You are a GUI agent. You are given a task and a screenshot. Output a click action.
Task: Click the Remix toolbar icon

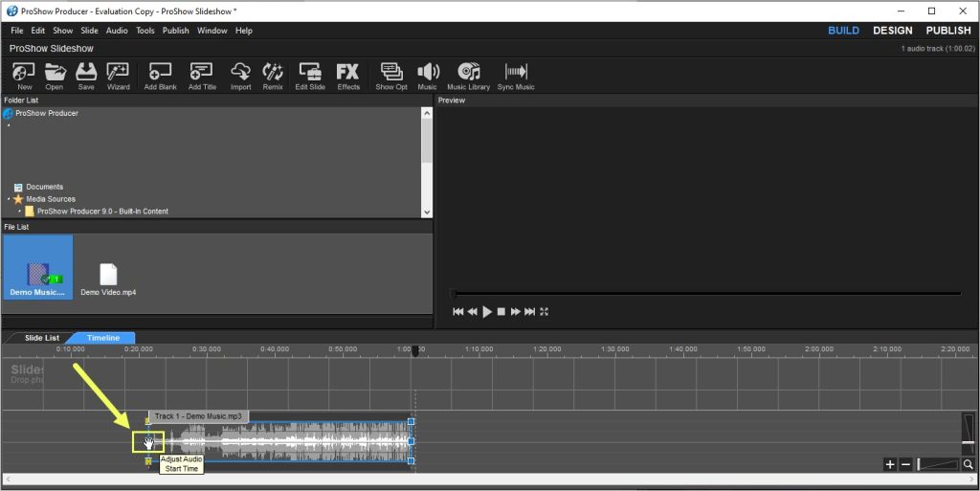click(x=273, y=77)
